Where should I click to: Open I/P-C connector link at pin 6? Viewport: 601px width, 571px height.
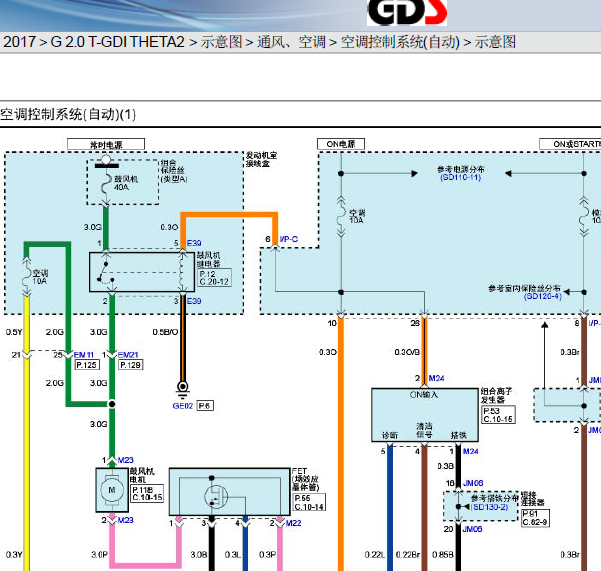[x=289, y=239]
